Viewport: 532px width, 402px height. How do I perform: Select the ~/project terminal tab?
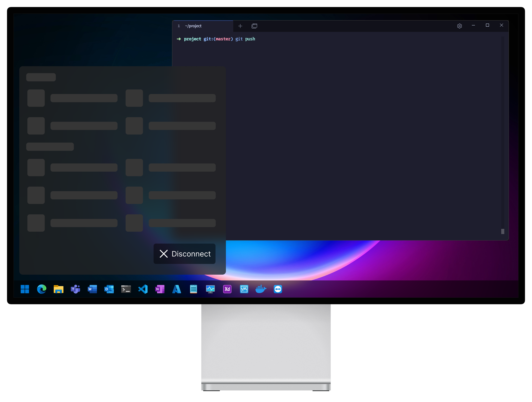tap(193, 26)
